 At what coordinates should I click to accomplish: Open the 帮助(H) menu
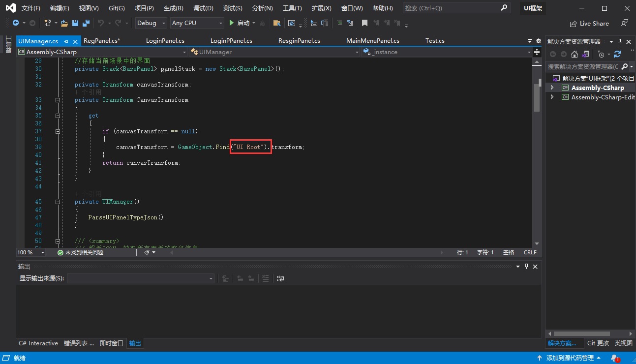coord(383,8)
